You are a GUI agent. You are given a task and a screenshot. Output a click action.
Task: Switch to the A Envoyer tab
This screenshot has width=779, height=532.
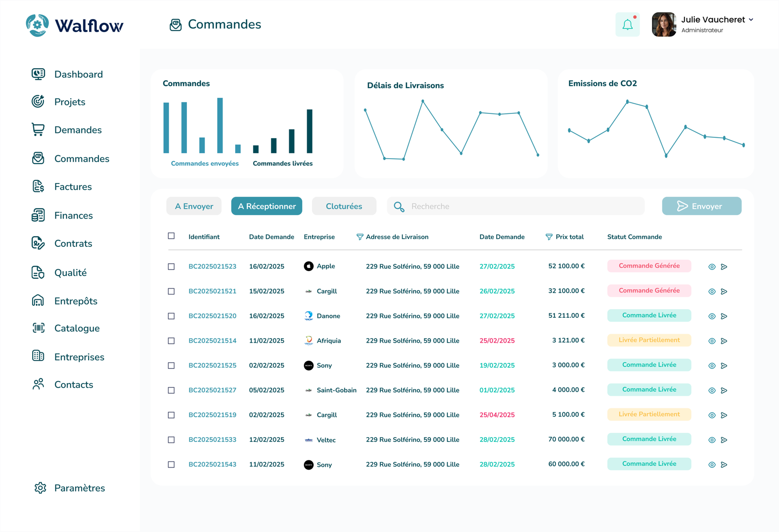point(194,206)
